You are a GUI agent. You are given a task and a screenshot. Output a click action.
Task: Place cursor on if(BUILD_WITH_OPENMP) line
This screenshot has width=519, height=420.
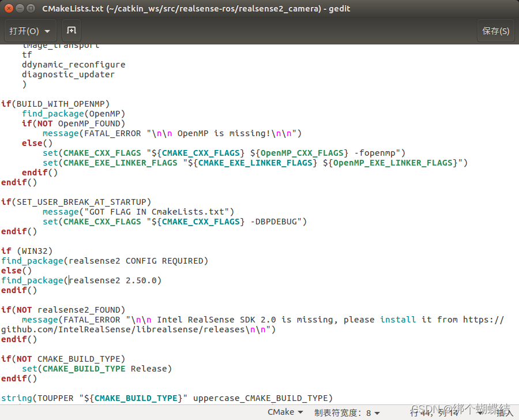(x=55, y=104)
